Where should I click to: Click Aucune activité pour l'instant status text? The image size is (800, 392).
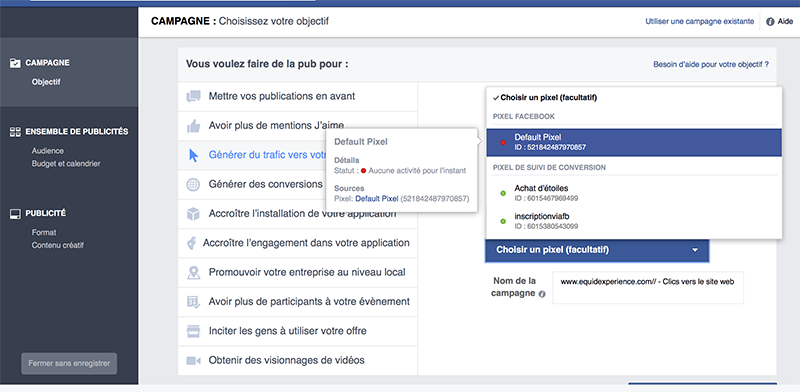coord(417,170)
